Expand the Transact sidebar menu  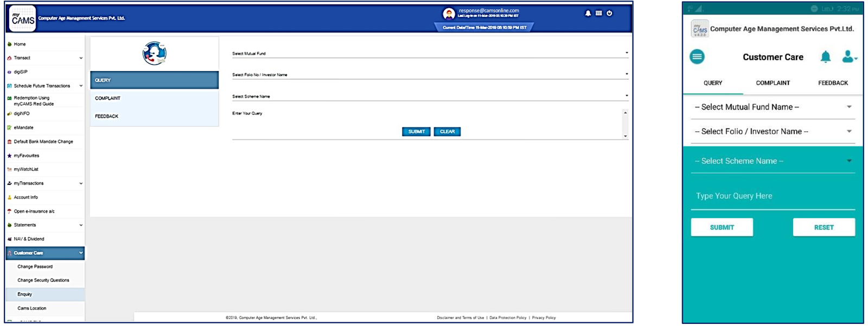tap(44, 58)
